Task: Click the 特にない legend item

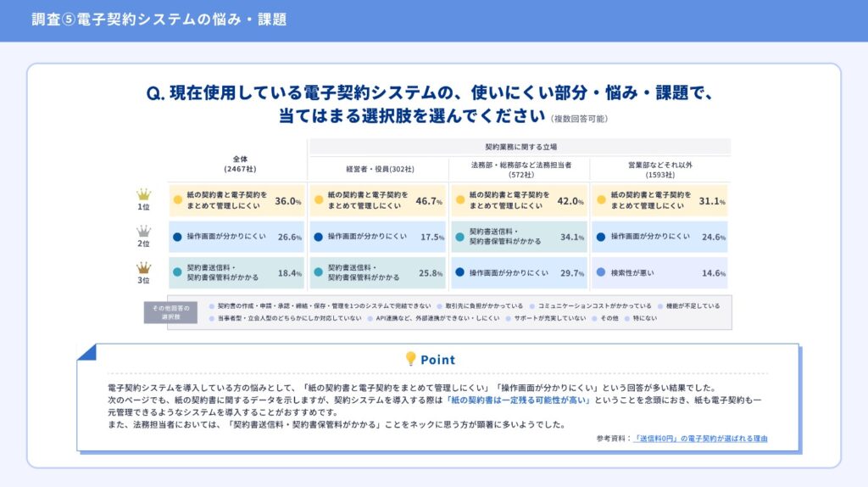Action: (641, 318)
